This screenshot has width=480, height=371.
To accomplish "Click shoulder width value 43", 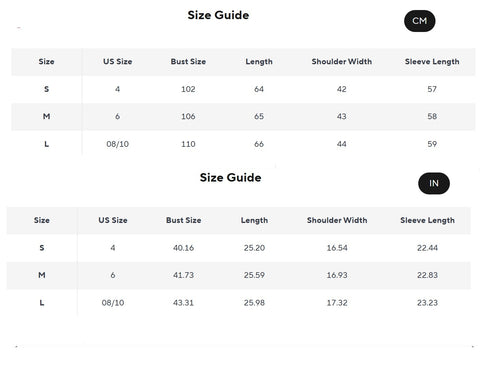I will coord(342,116).
